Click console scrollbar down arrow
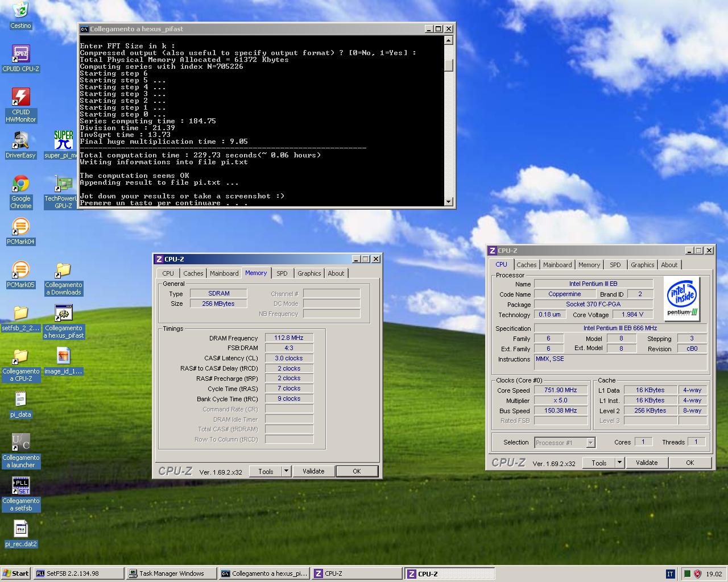This screenshot has width=728, height=582. 449,202
